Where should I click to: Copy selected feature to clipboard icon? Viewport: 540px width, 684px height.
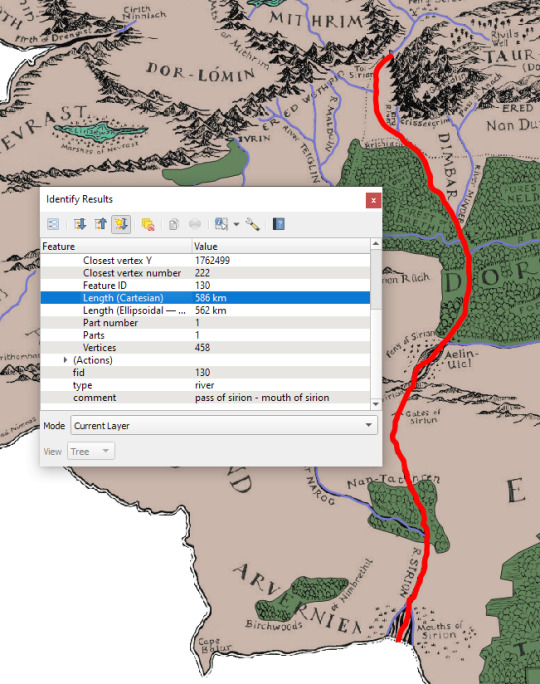point(174,224)
